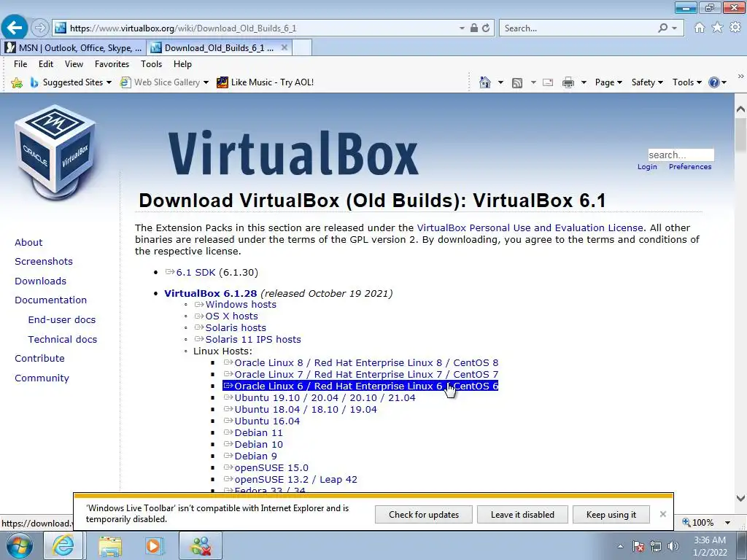Click the VirtualBox cube logo

pos(55,152)
